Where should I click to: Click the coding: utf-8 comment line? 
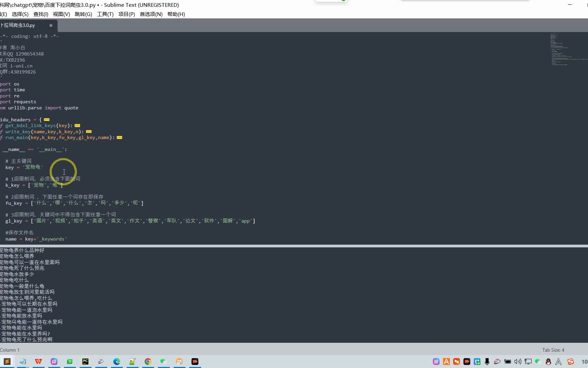(x=29, y=36)
